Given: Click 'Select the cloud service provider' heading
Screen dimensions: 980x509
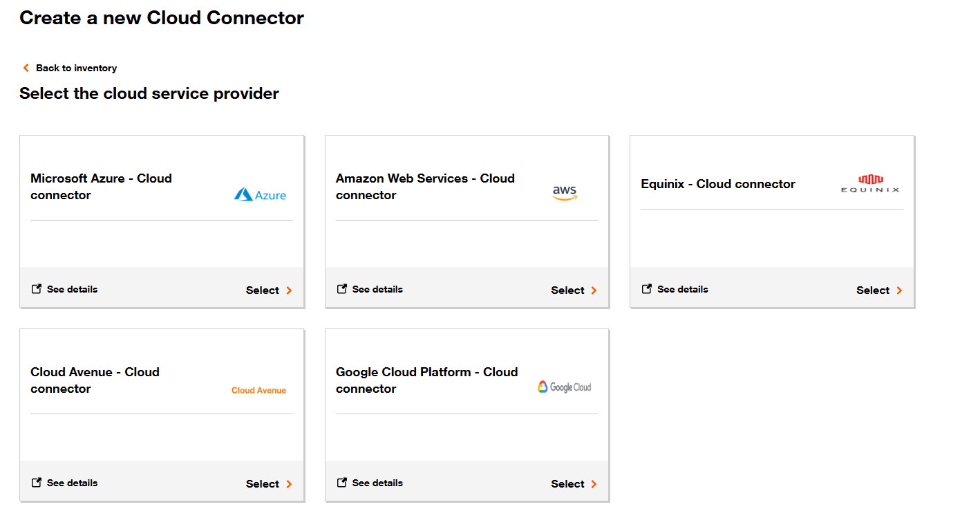Looking at the screenshot, I should (x=149, y=93).
